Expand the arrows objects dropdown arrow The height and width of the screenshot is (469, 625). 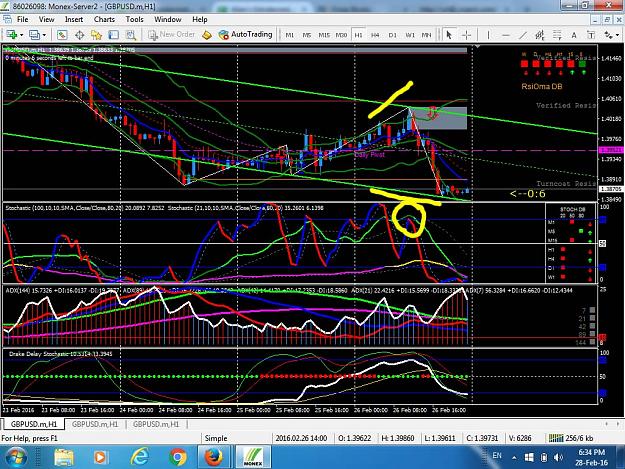[617, 35]
